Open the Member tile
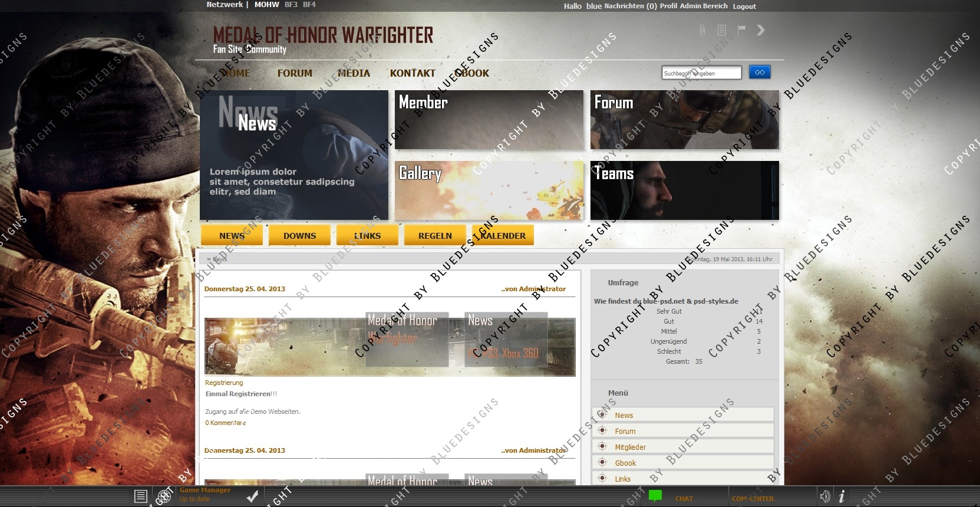Screen dimensions: 980x507 (489, 120)
